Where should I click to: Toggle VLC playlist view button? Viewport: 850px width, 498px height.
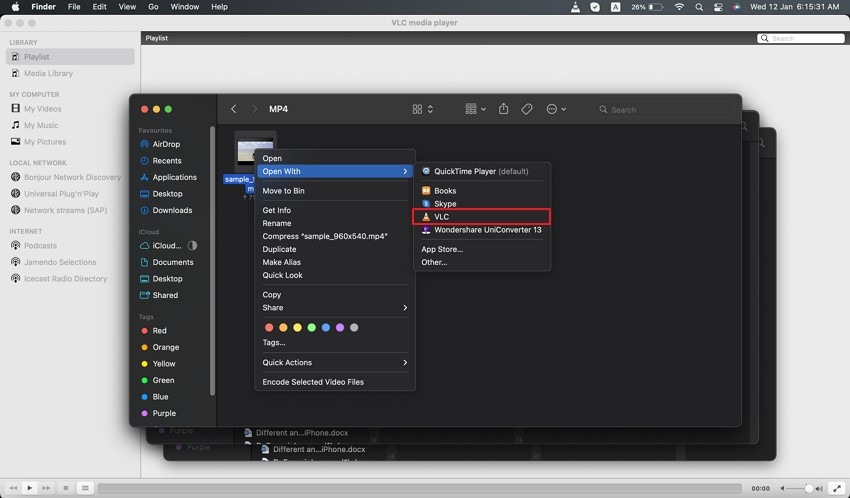(85, 488)
